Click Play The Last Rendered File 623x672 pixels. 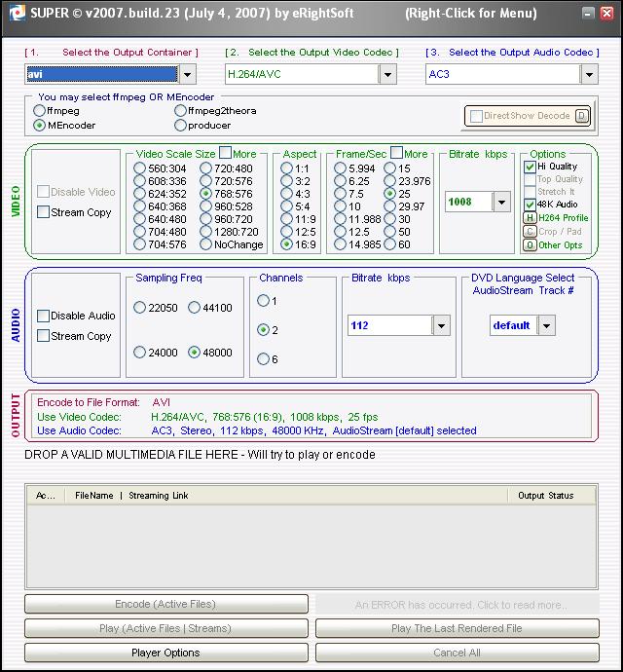pos(458,628)
